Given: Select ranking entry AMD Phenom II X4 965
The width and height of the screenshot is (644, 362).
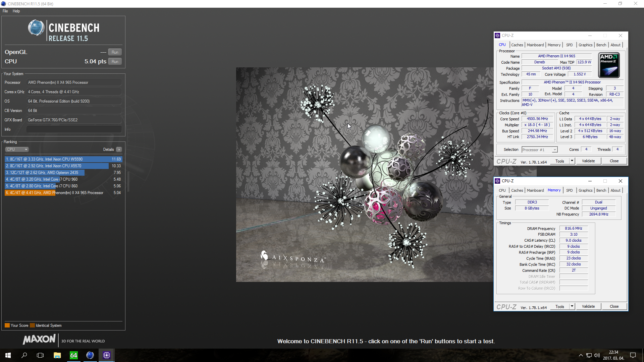Looking at the screenshot, I should tap(63, 193).
